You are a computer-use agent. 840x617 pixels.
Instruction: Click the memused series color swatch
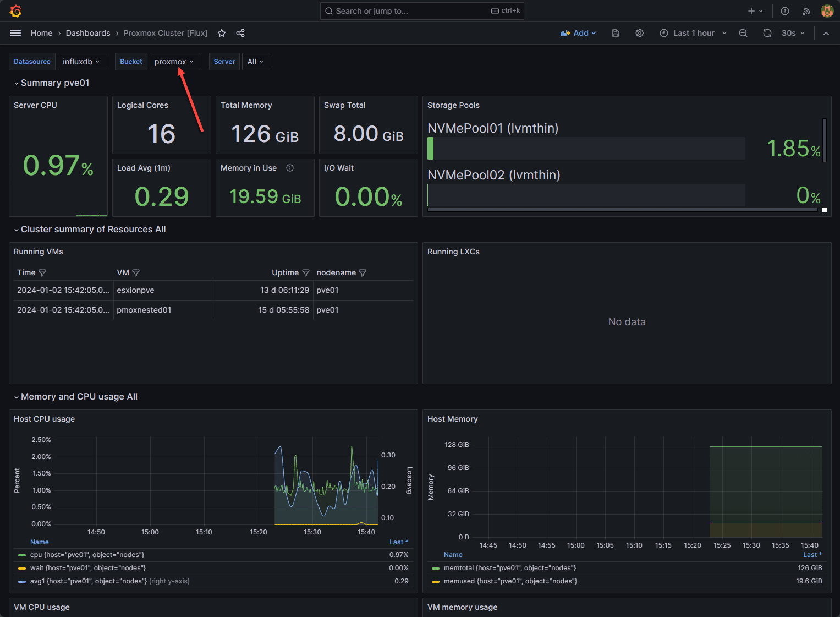click(x=436, y=581)
